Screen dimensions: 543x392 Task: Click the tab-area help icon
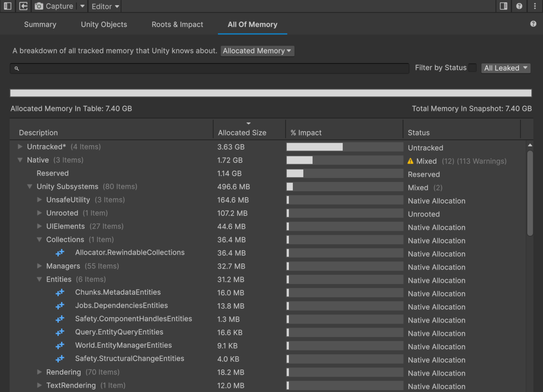[533, 24]
